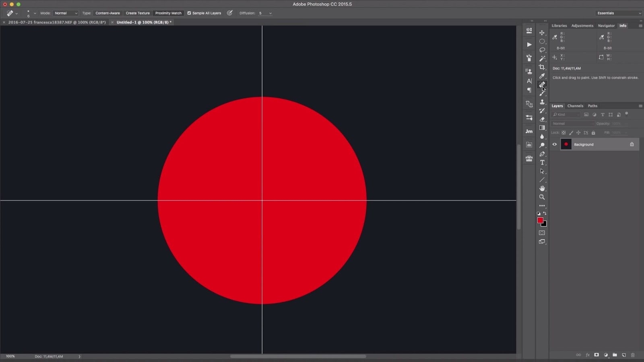
Task: Select the Eyedropper tool
Action: tap(542, 76)
